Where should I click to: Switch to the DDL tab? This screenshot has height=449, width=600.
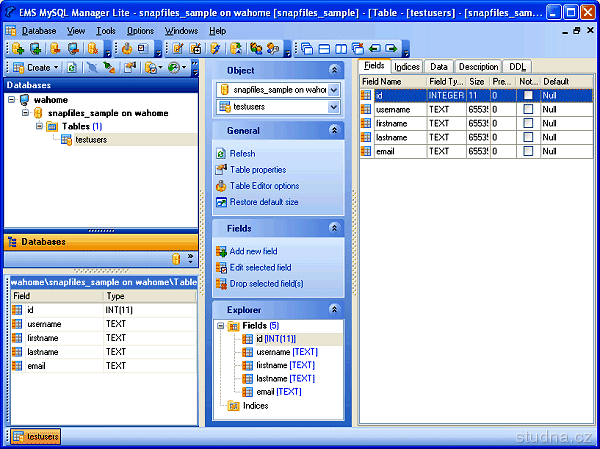coord(517,67)
